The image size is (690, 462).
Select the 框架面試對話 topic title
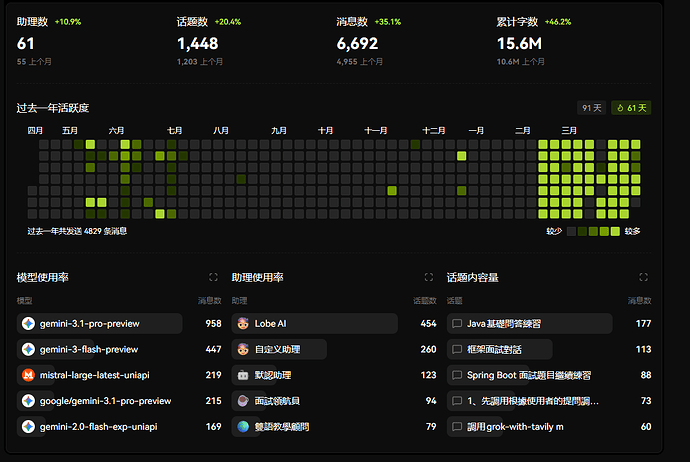click(494, 349)
